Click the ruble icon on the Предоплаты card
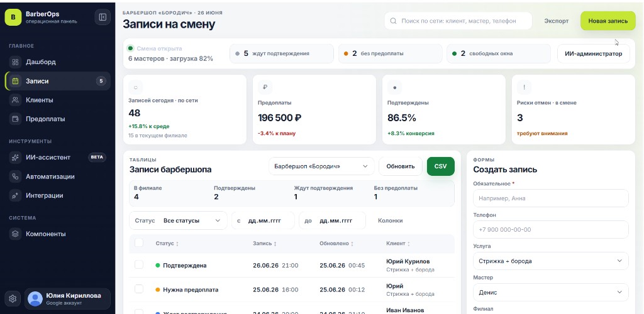644x314 pixels. tap(265, 87)
